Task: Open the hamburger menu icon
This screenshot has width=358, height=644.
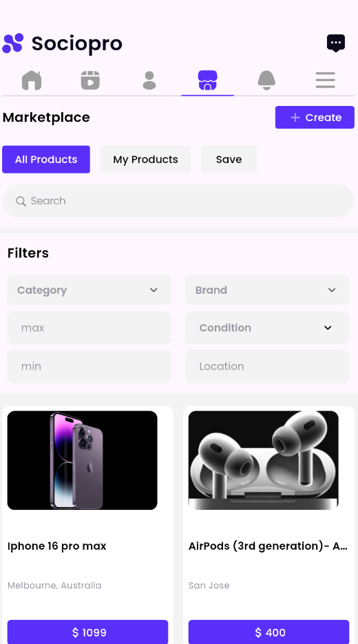Action: 326,80
